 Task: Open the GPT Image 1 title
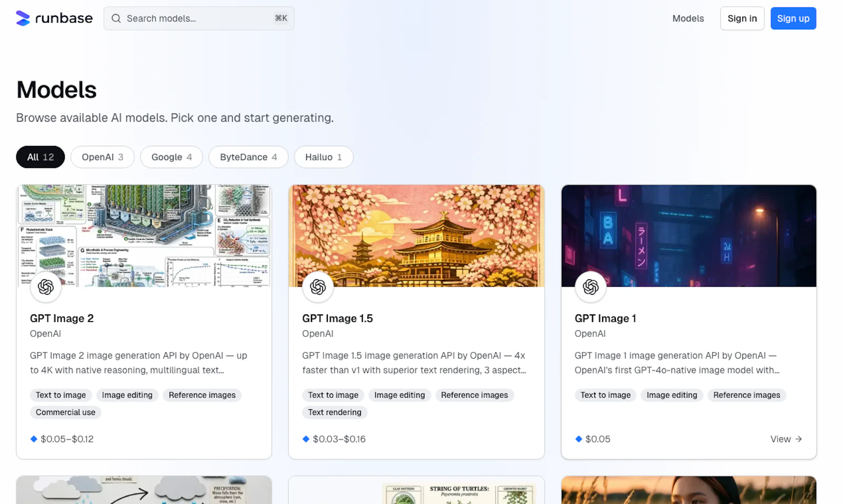[605, 319]
